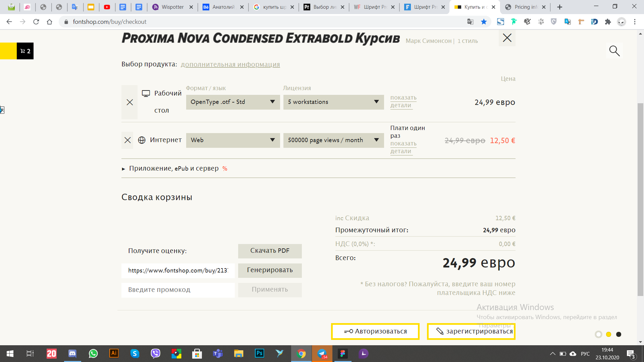The image size is (644, 362).
Task: Switch the РУС keyboard language
Action: click(x=585, y=354)
